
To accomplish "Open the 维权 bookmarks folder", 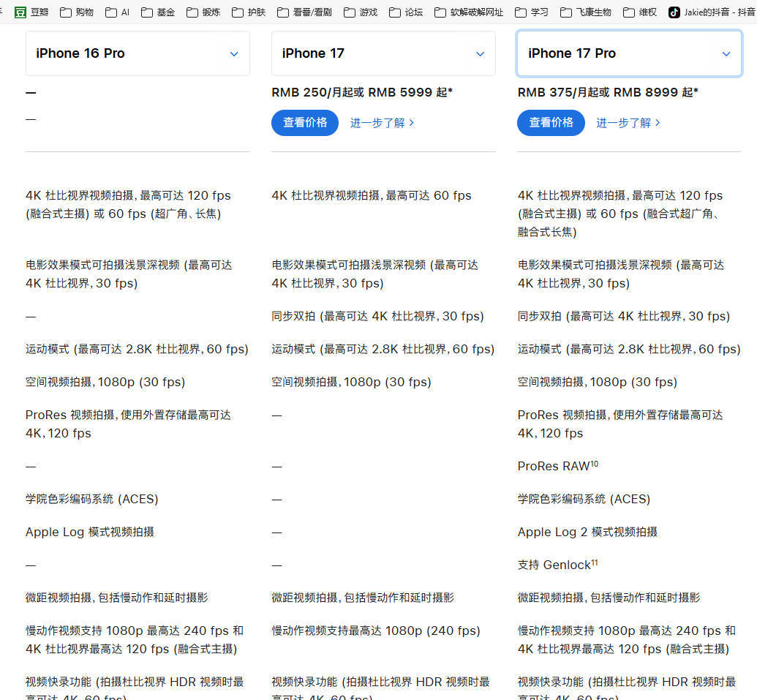I will point(640,12).
